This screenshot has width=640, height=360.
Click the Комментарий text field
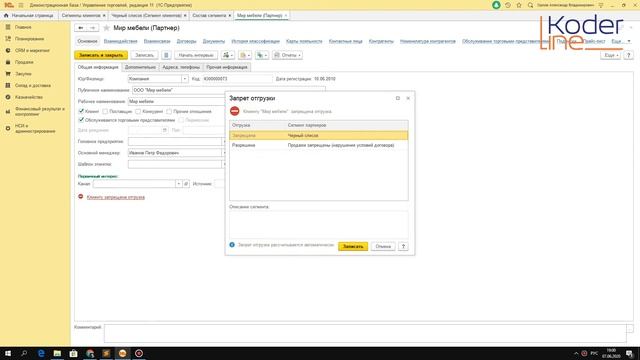click(365, 333)
